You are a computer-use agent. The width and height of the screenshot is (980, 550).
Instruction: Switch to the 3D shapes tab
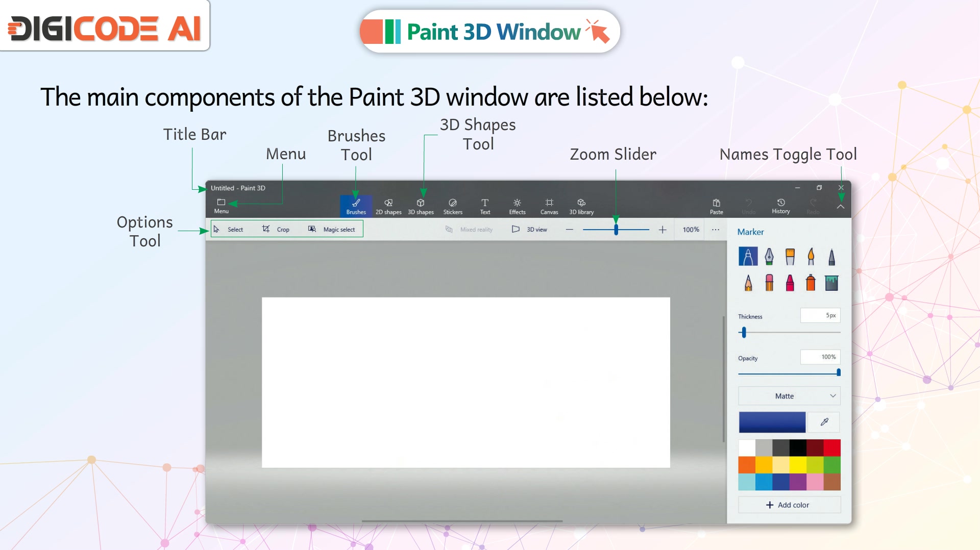pos(421,207)
